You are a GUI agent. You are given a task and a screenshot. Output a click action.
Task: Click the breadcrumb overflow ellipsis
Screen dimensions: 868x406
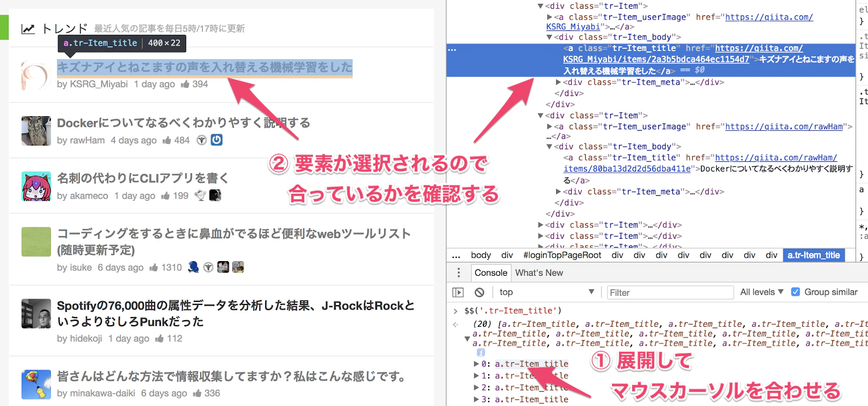click(x=456, y=255)
